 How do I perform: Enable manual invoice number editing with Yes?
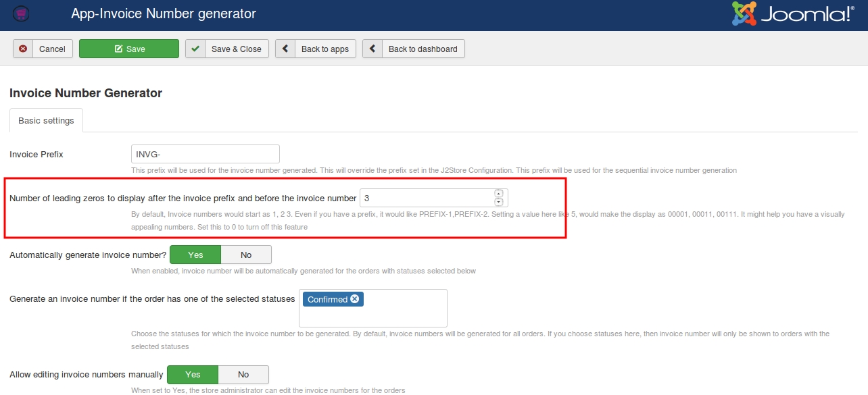pos(193,375)
